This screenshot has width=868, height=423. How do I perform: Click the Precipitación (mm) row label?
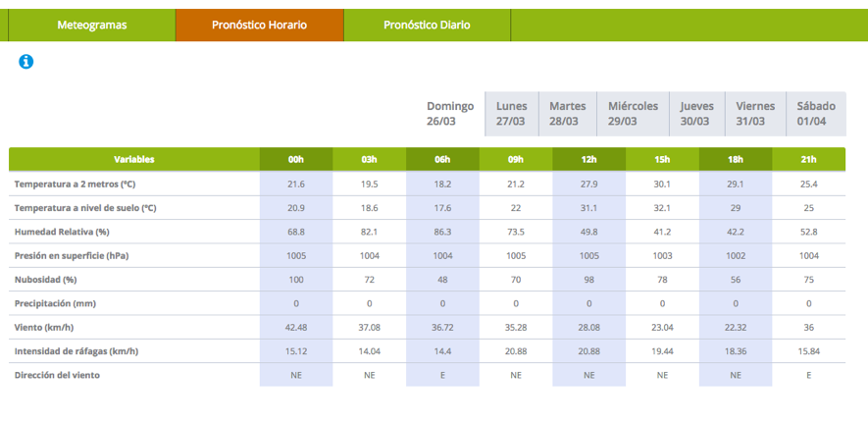54,303
